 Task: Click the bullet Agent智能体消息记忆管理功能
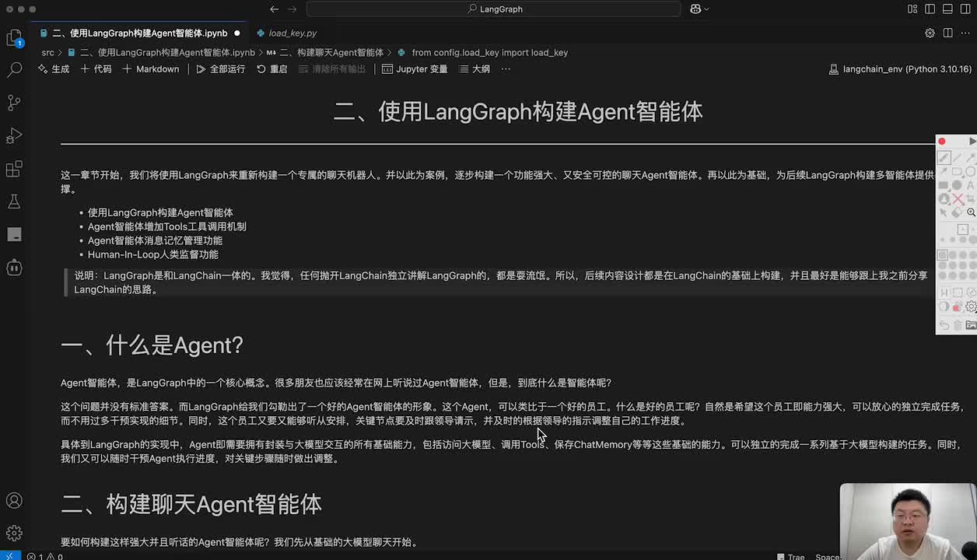[x=155, y=240]
